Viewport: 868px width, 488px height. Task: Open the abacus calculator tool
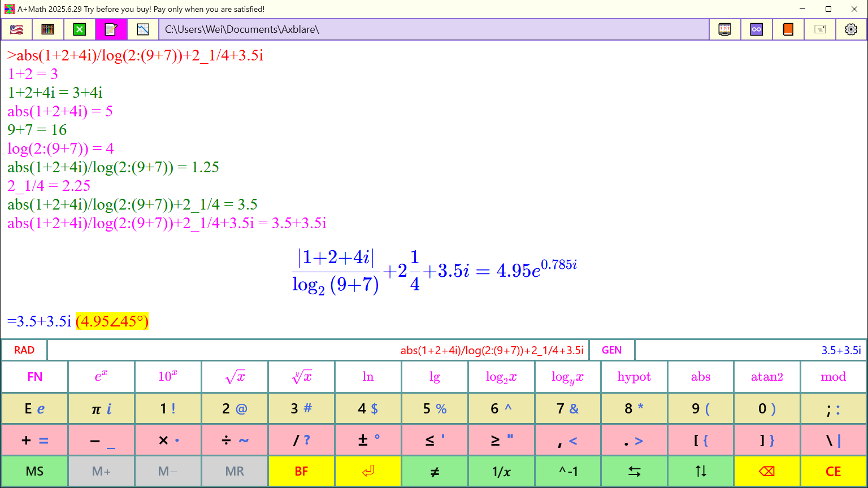48,29
